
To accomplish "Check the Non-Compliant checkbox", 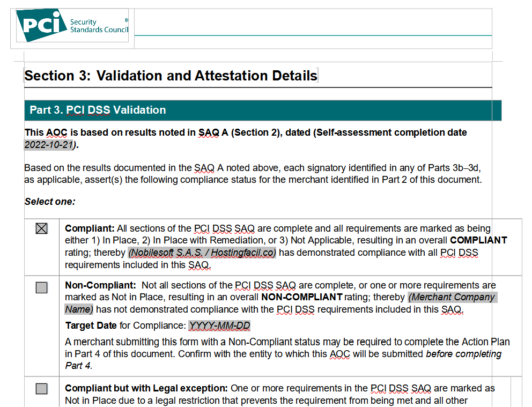I will pos(41,287).
